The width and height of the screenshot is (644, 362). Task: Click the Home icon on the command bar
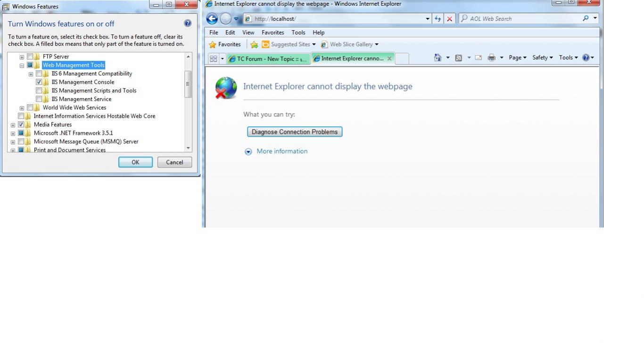[437, 57]
